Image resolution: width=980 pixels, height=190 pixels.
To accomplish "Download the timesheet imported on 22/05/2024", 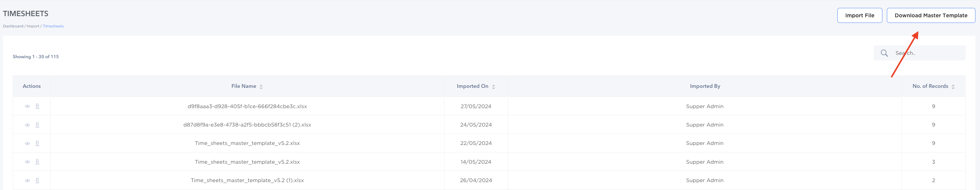I will click(37, 143).
